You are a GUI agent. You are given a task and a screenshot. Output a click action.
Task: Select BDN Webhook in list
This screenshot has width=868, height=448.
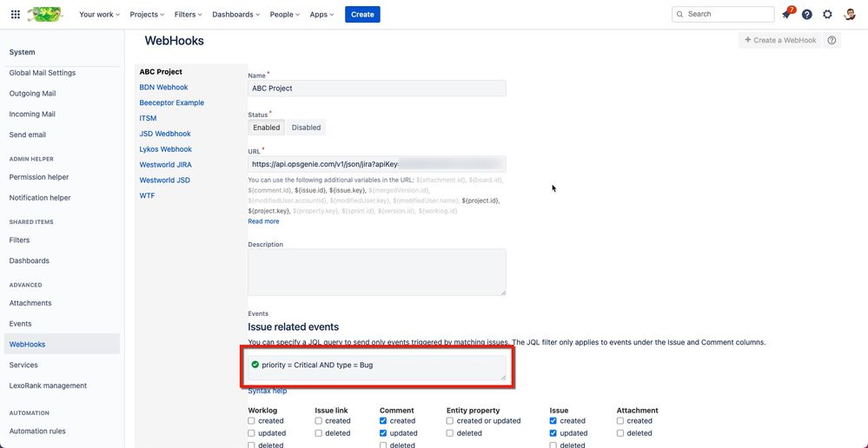click(164, 88)
